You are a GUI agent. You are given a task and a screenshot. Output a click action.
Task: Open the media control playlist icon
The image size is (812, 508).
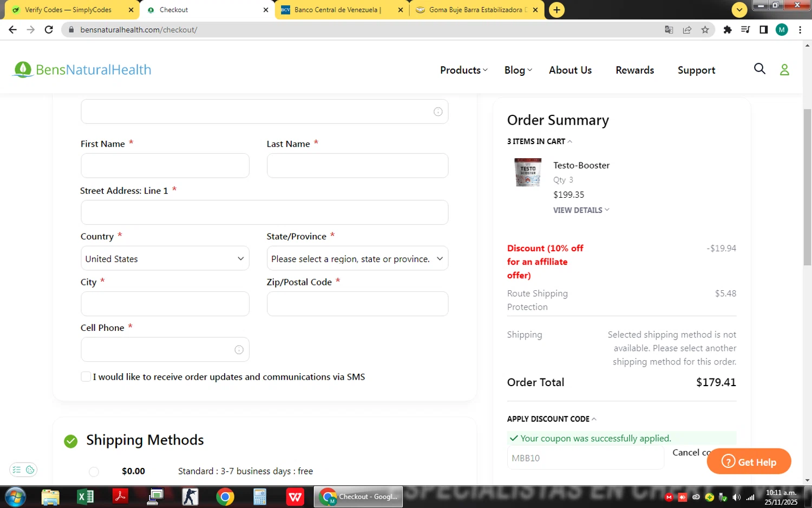(745, 30)
